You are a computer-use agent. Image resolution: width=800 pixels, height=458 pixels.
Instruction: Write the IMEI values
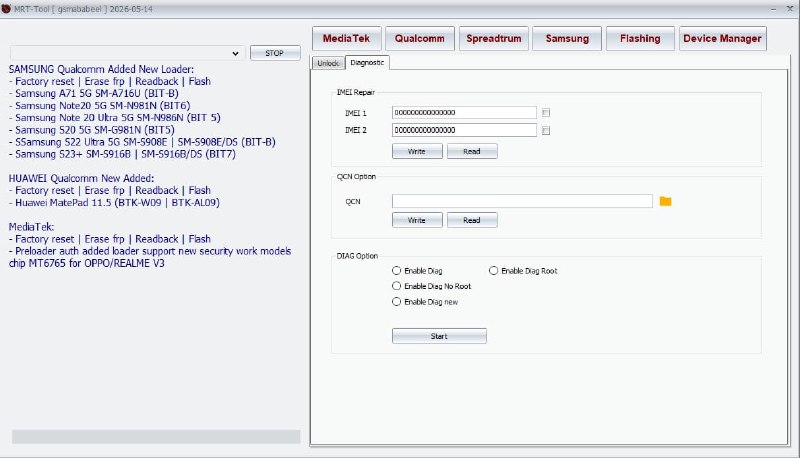point(417,151)
